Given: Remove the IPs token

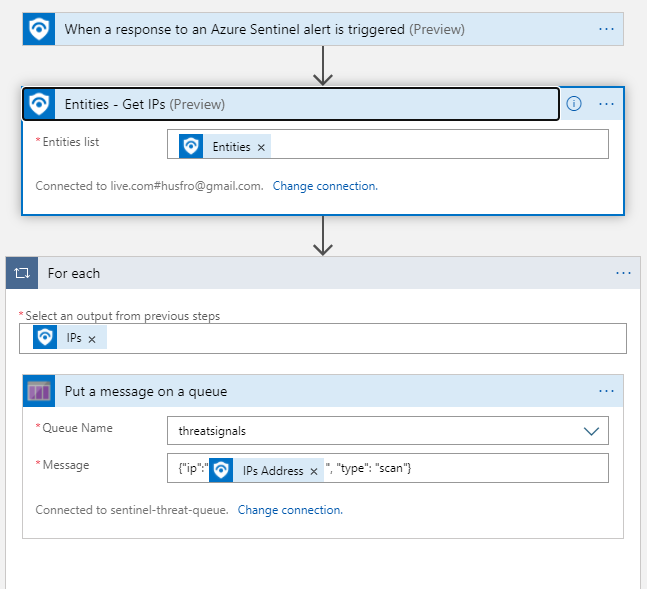Looking at the screenshot, I should pyautogui.click(x=92, y=339).
